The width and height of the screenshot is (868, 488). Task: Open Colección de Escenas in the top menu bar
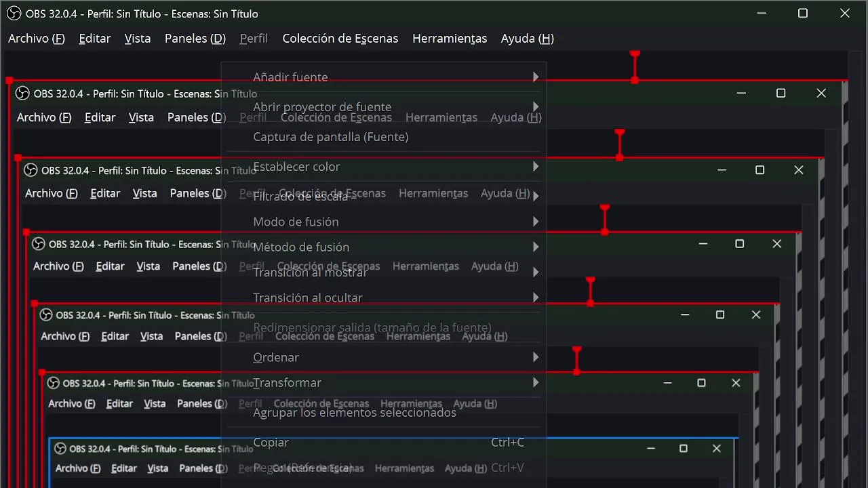point(340,39)
